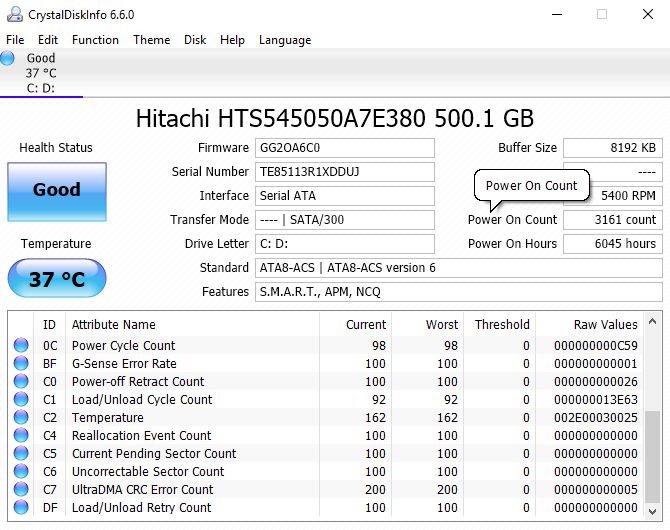Click the Features field S.M.A.R.T., APM, NCQ

(x=459, y=292)
